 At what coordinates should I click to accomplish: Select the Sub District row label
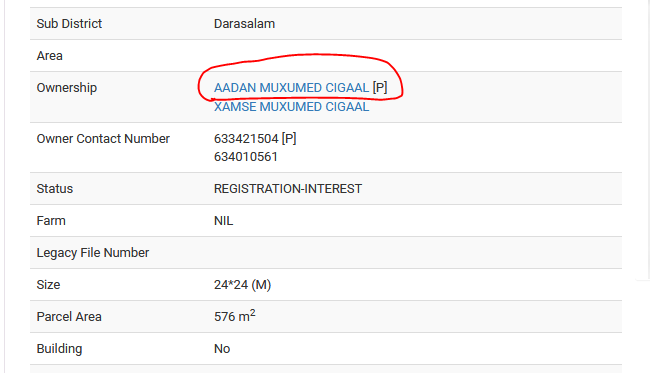click(69, 24)
